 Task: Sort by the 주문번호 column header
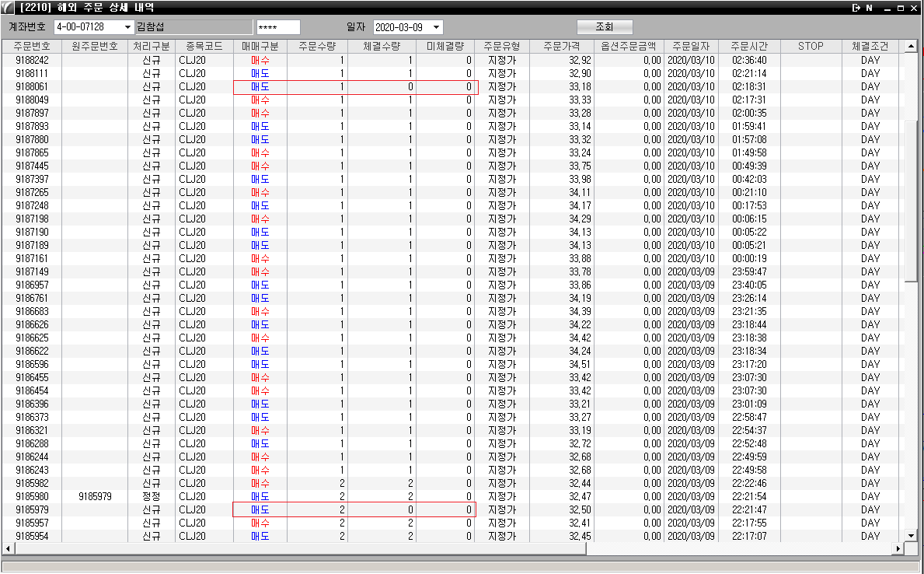[32, 47]
